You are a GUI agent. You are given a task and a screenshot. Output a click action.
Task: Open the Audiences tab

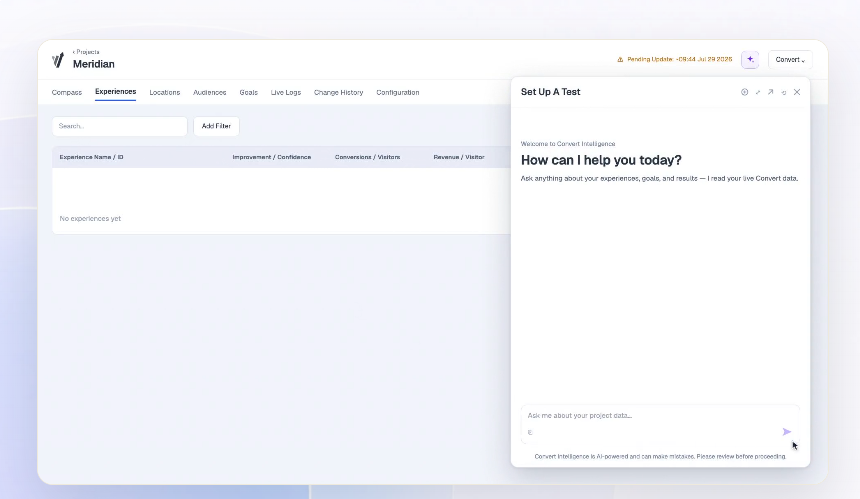coord(210,93)
